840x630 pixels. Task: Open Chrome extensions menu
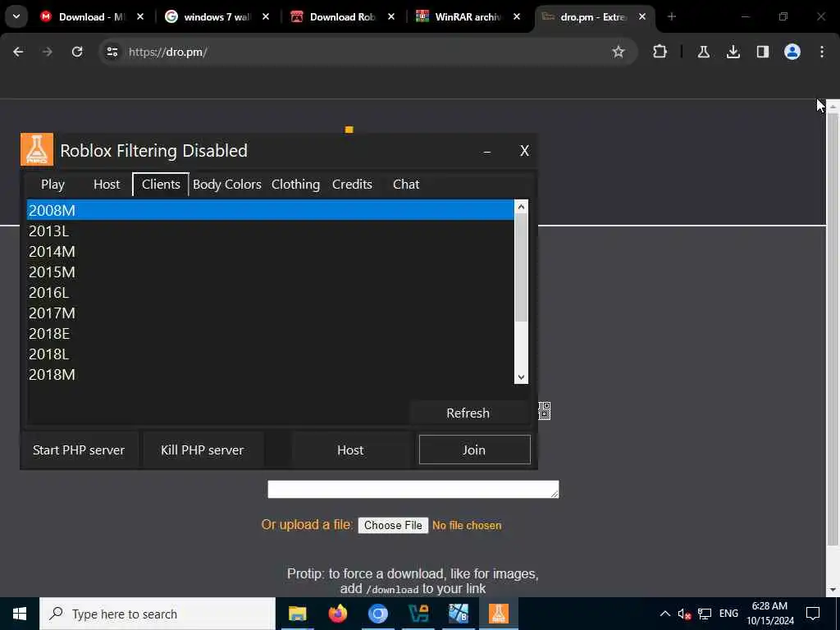[x=660, y=52]
